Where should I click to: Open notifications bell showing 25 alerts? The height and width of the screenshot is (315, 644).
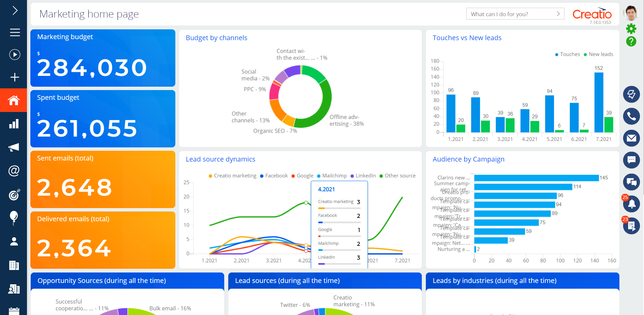pyautogui.click(x=632, y=204)
